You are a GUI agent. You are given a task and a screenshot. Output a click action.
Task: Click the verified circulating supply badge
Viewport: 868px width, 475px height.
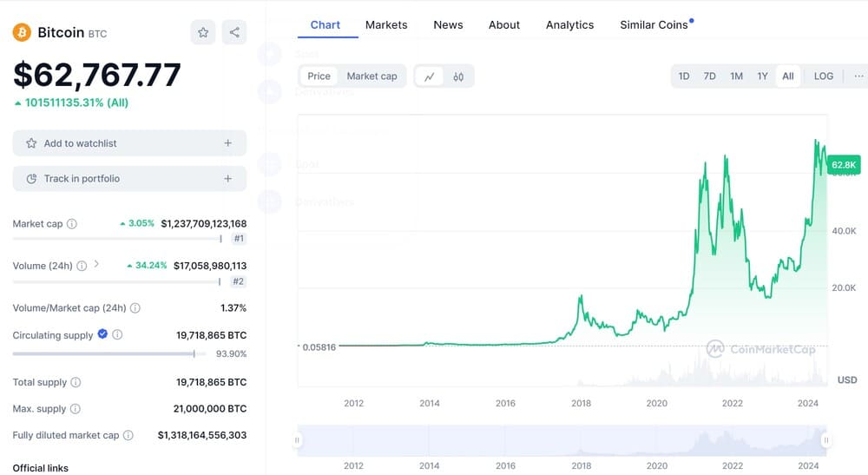[x=102, y=334]
